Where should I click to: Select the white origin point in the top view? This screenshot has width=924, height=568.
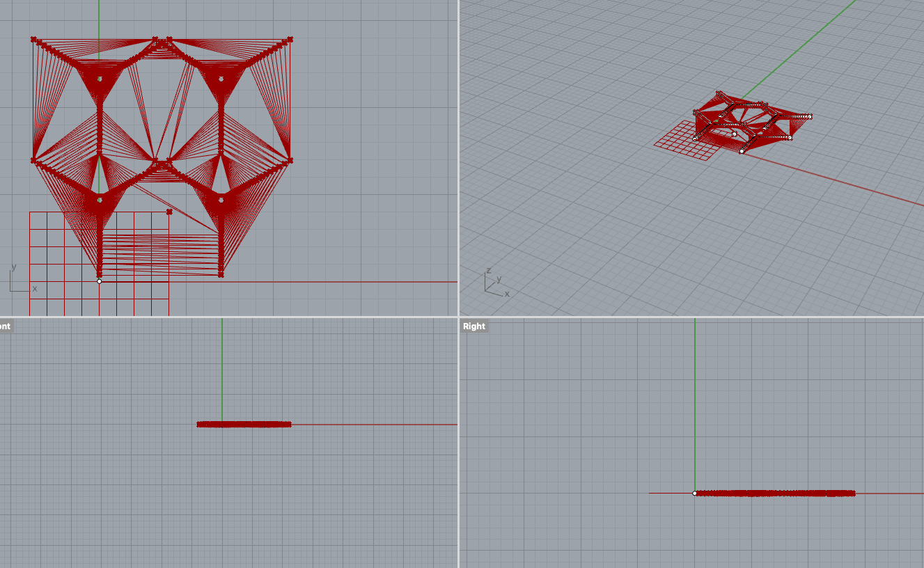coord(100,281)
